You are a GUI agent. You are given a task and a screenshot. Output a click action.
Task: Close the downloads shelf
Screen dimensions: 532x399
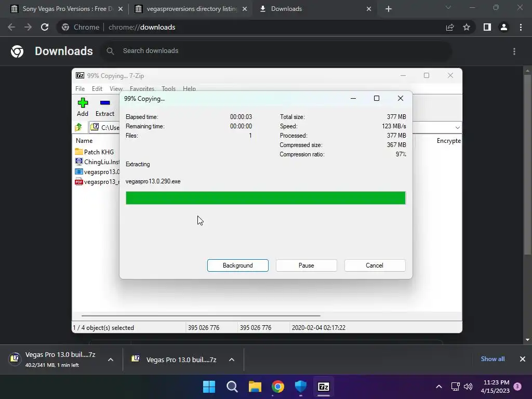523,359
